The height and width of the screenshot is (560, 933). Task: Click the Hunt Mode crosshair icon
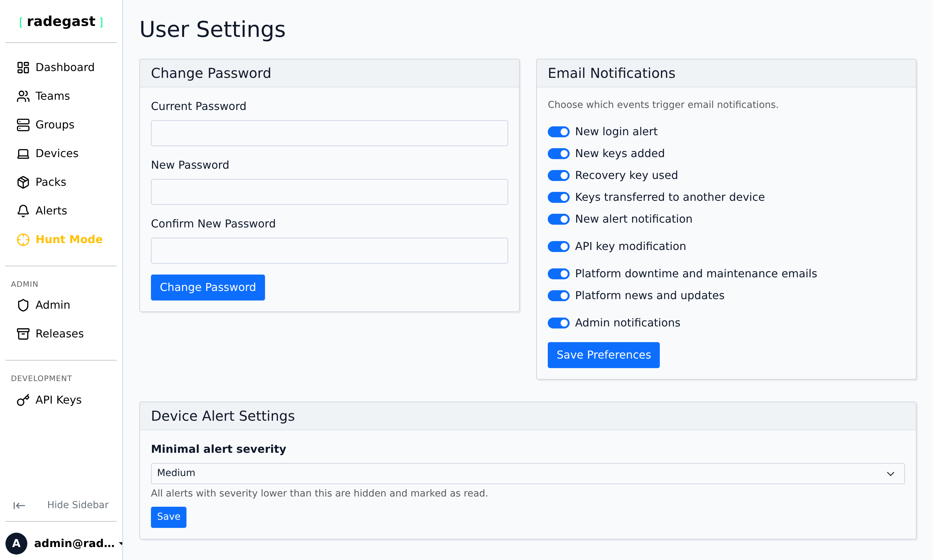(23, 240)
